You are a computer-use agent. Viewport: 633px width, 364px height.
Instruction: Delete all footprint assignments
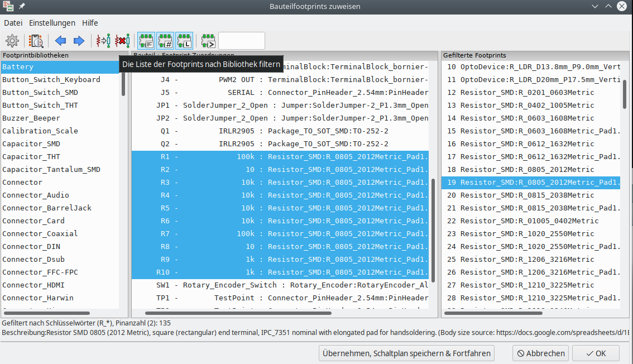122,41
